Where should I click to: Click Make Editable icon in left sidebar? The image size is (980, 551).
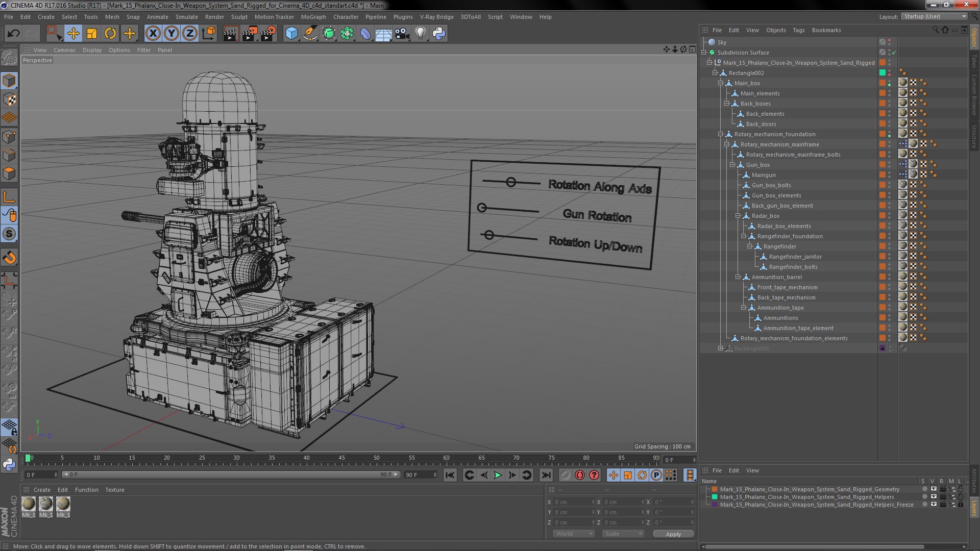coord(9,57)
